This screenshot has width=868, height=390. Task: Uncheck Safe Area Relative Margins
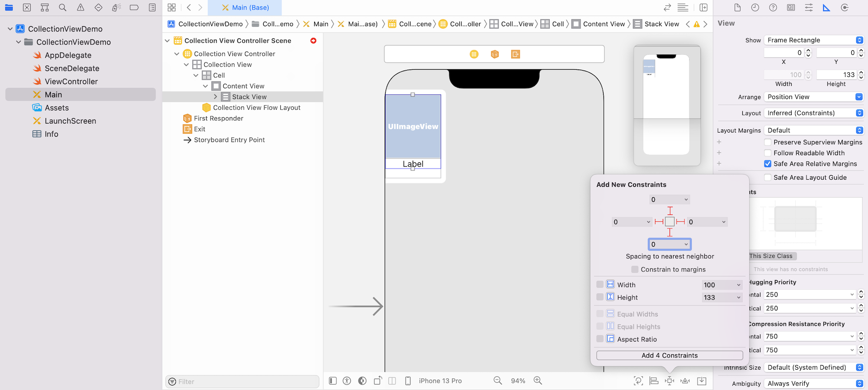tap(768, 164)
